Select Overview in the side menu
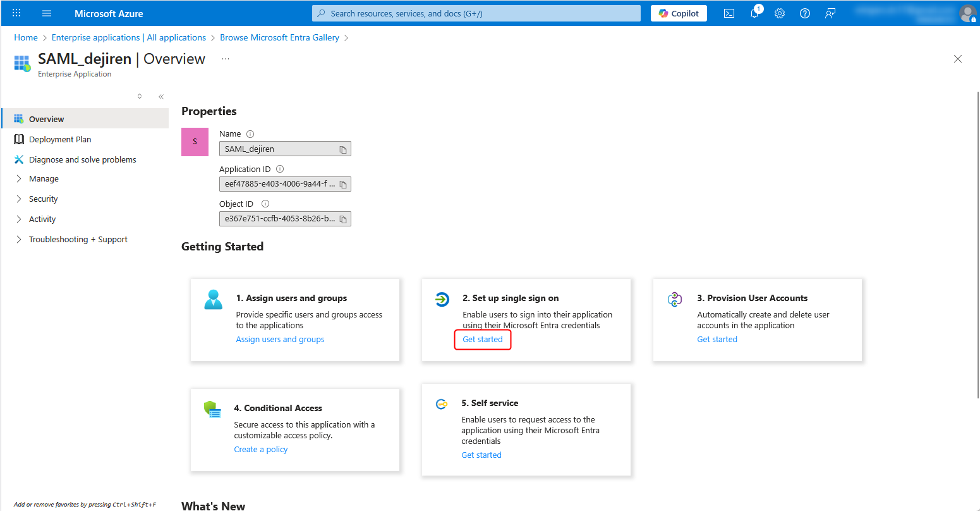This screenshot has height=511, width=980. 85,119
